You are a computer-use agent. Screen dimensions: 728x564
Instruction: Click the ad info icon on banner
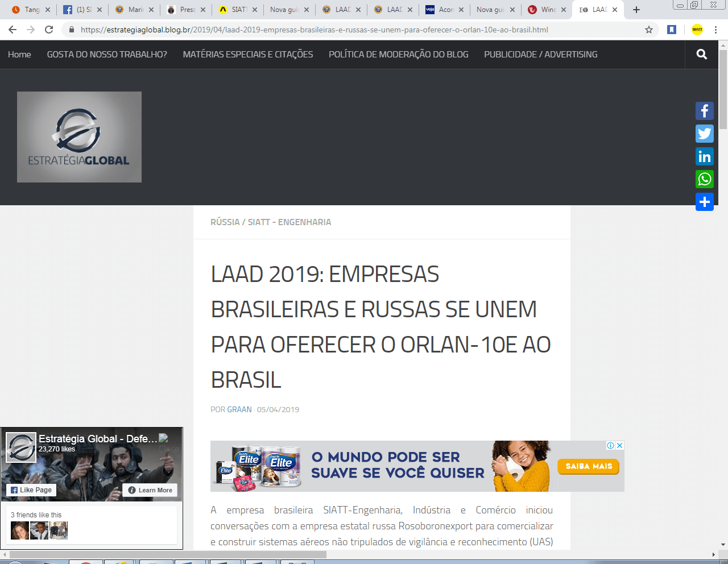tap(610, 445)
